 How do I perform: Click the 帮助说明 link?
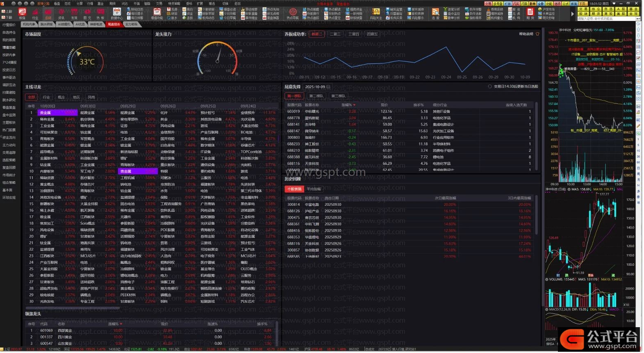526,34
